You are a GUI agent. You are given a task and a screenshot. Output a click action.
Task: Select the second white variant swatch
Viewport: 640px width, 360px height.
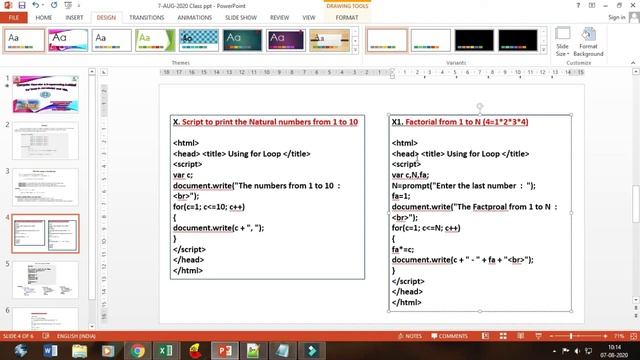point(431,40)
